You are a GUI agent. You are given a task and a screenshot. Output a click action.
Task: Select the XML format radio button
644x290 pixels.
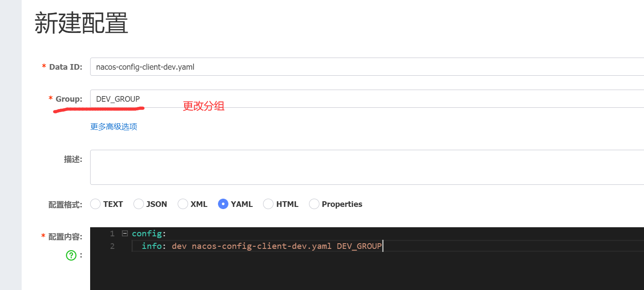tap(183, 204)
